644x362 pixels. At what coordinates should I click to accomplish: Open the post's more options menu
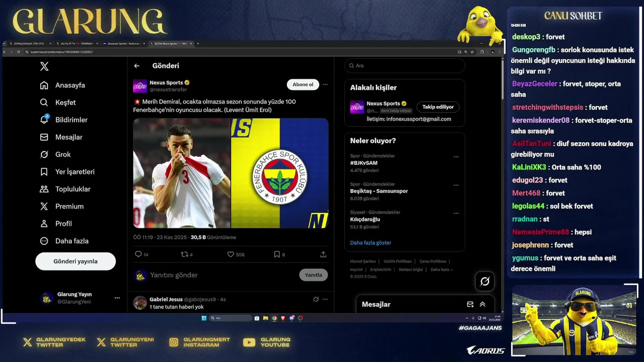(x=325, y=84)
